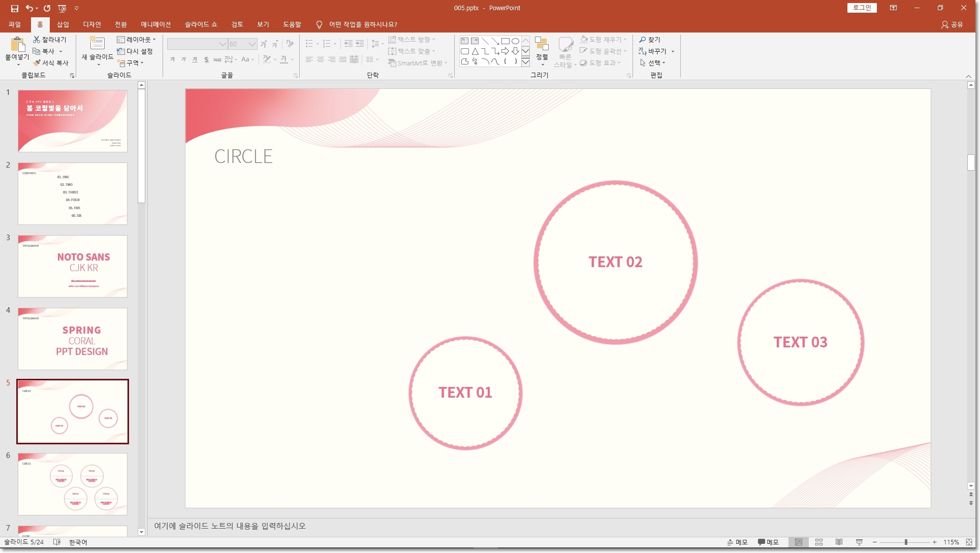
Task: Click the Paste (붙여넣기) clipboard icon
Action: pyautogui.click(x=17, y=44)
